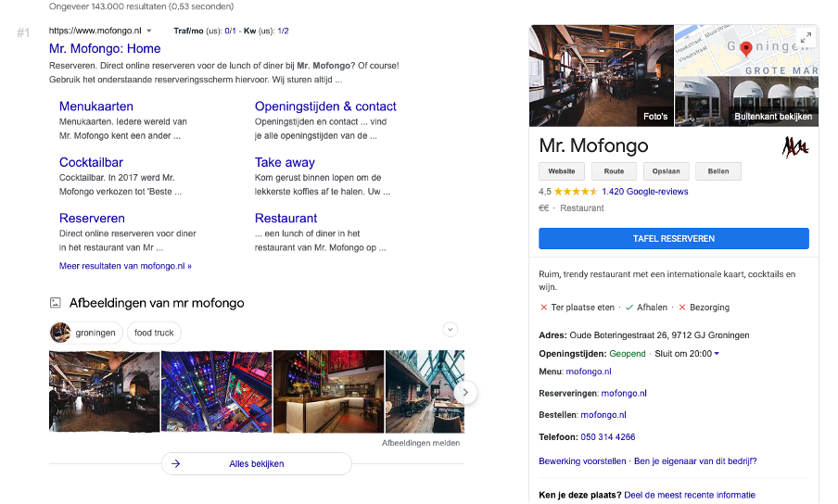Click the rating stars
The image size is (838, 504).
click(x=576, y=191)
